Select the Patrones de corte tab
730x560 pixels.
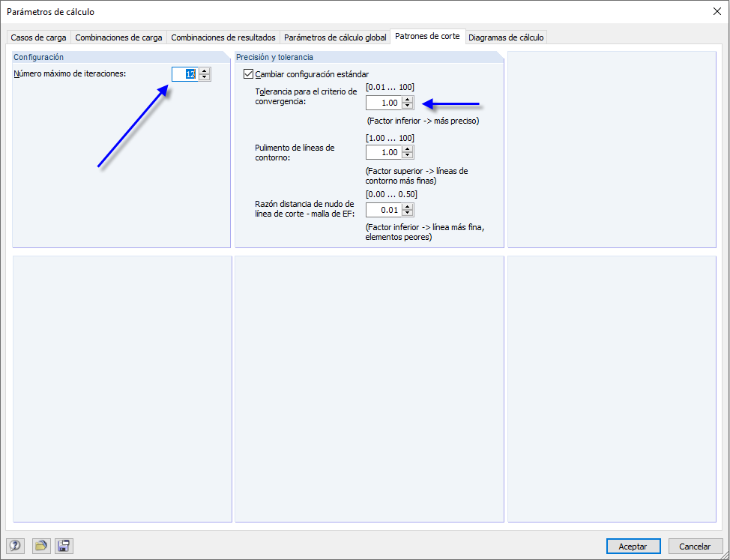[x=427, y=36]
